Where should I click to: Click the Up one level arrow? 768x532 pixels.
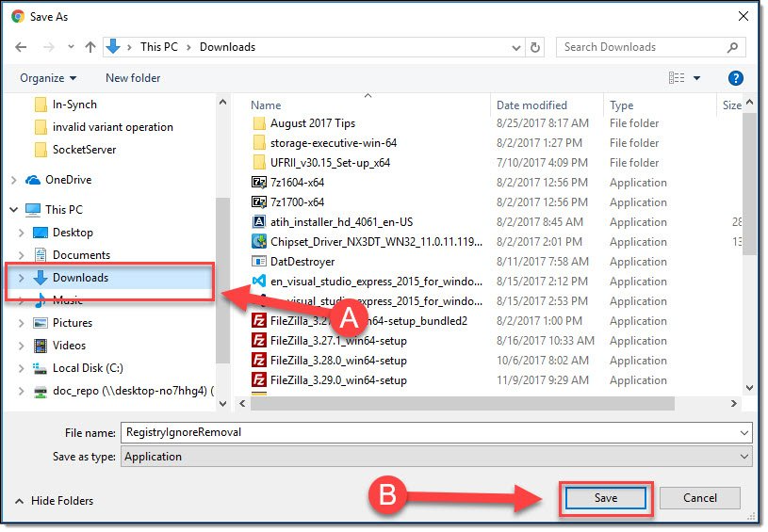[90, 47]
